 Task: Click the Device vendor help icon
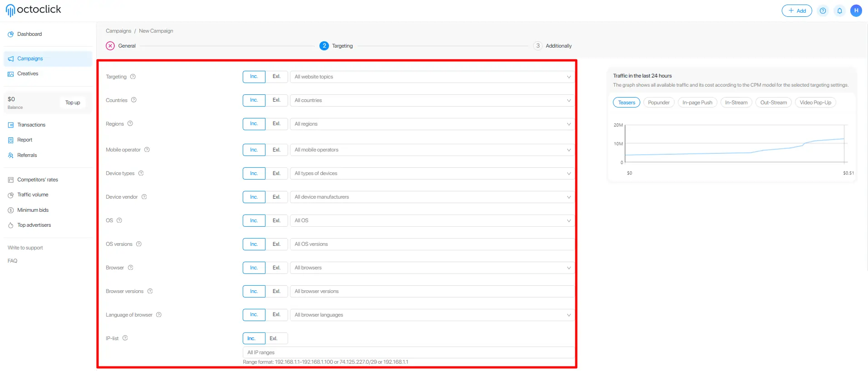144,197
